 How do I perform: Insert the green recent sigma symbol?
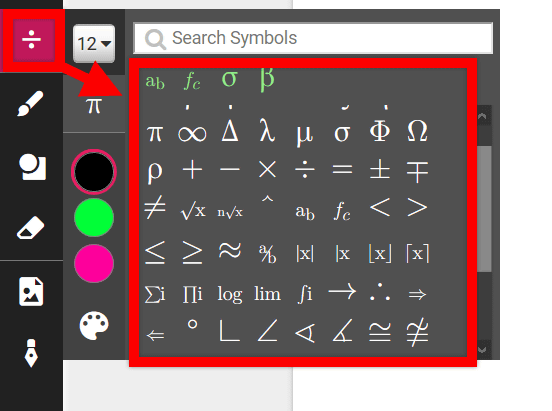coord(230,79)
